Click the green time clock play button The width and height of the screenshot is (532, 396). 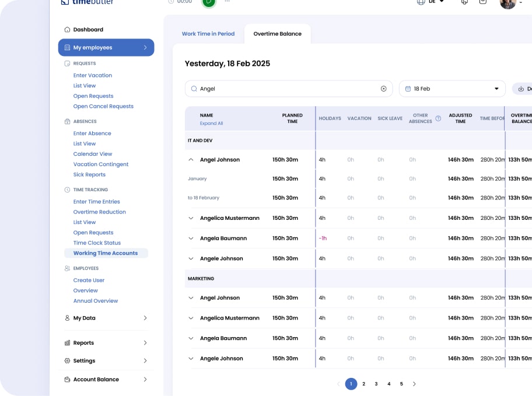[208, 2]
